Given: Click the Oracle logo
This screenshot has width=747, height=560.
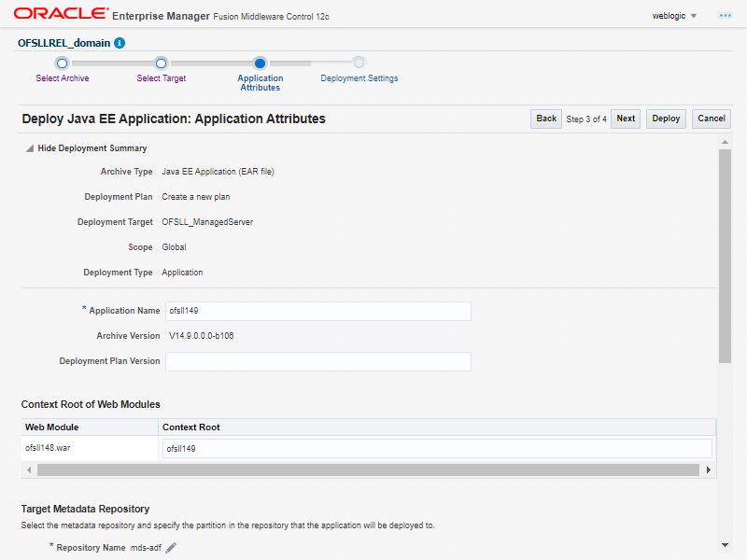Looking at the screenshot, I should point(61,13).
